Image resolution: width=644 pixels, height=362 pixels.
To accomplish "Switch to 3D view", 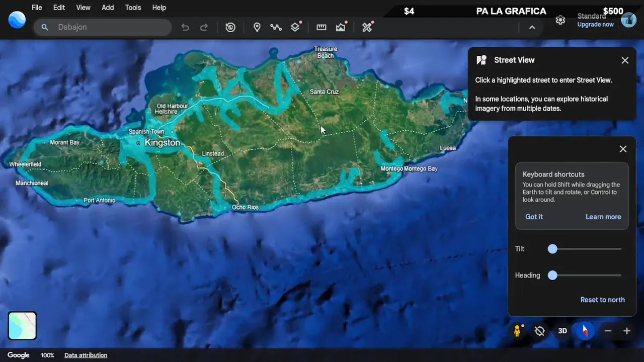I will (562, 331).
